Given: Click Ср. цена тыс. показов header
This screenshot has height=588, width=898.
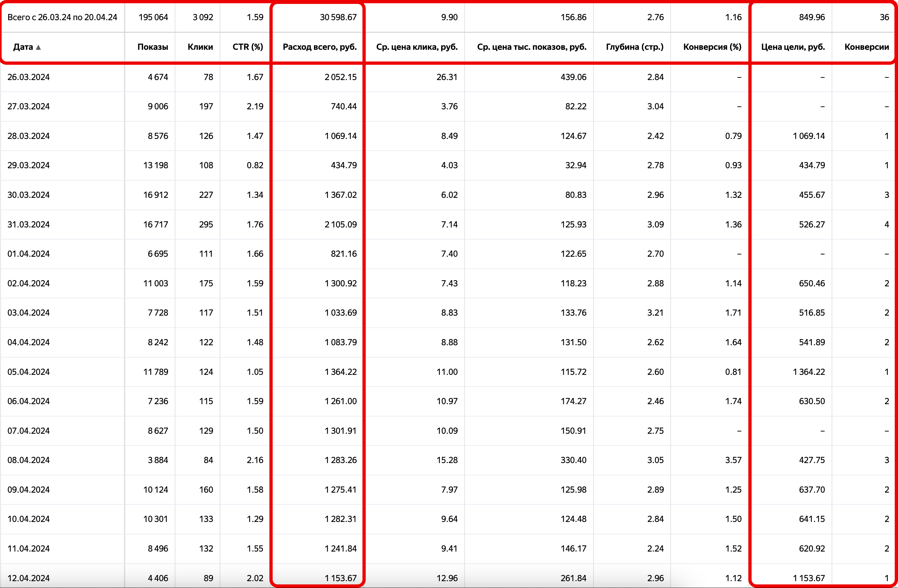Looking at the screenshot, I should tap(531, 47).
